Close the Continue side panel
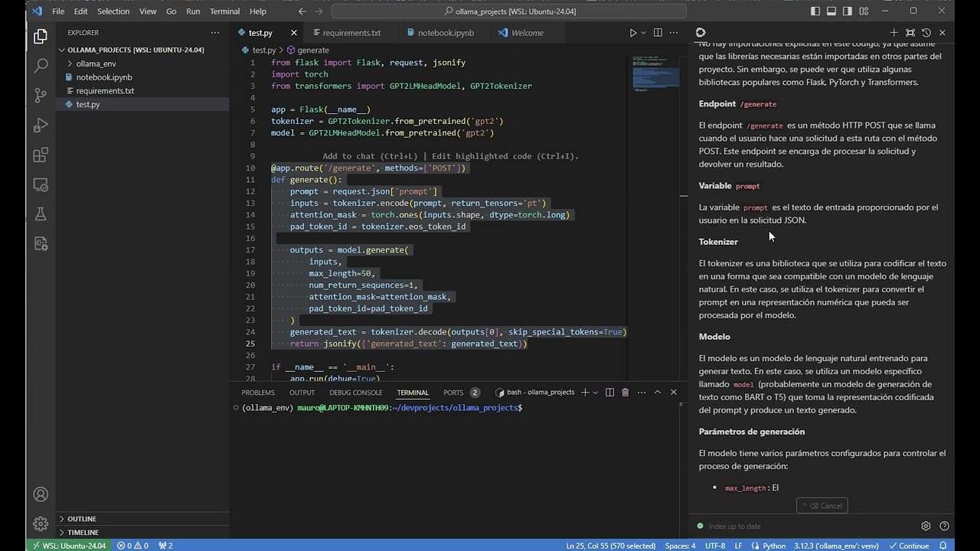980x551 pixels. (942, 33)
